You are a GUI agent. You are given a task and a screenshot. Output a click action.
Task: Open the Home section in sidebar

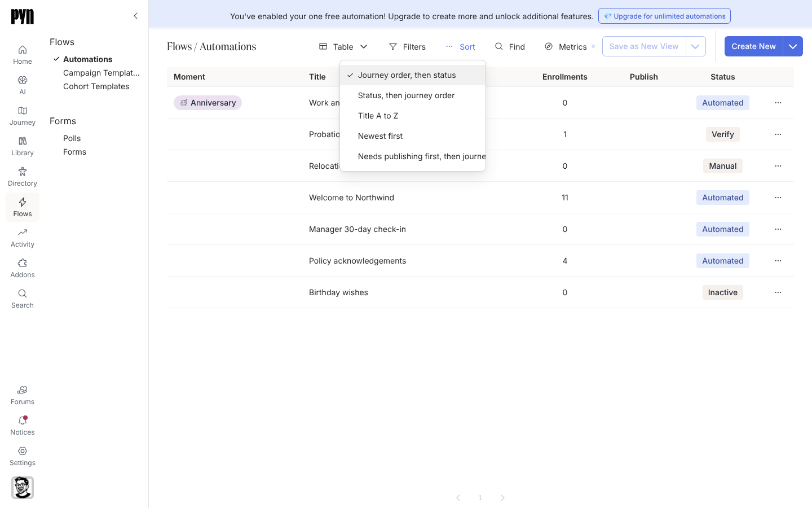pyautogui.click(x=23, y=55)
